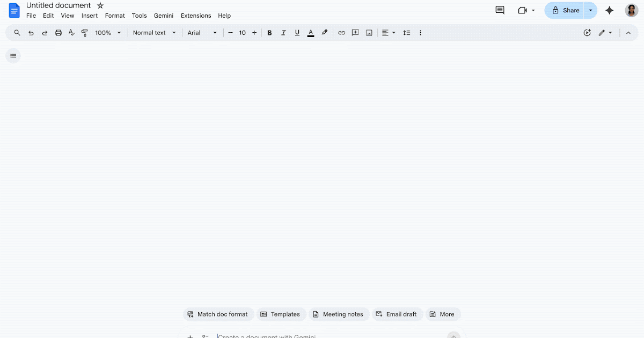Screen dimensions: 644x338
Task: Click the Google Docs home icon
Action: 14,10
